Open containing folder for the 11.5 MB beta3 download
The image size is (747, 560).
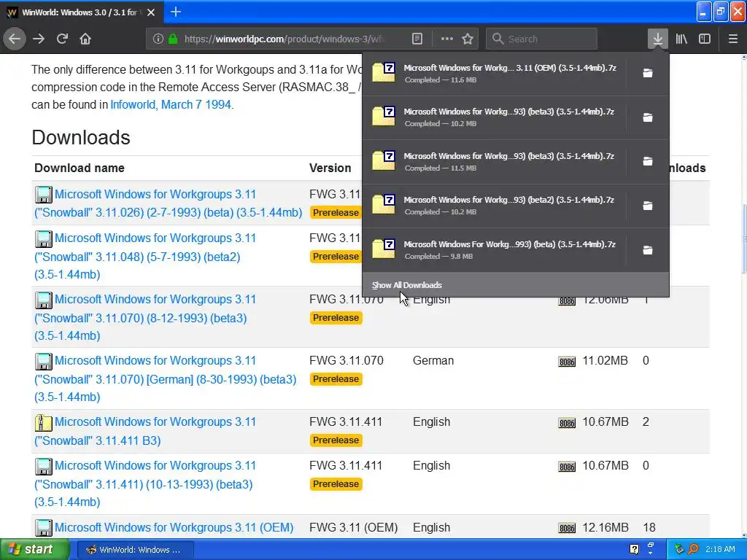pyautogui.click(x=648, y=161)
